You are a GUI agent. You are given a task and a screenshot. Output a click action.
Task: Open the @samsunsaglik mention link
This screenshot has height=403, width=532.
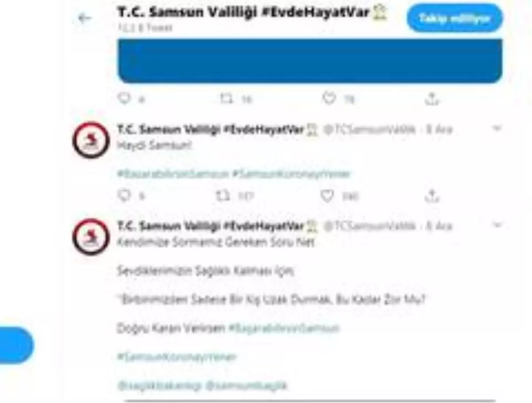(x=246, y=386)
